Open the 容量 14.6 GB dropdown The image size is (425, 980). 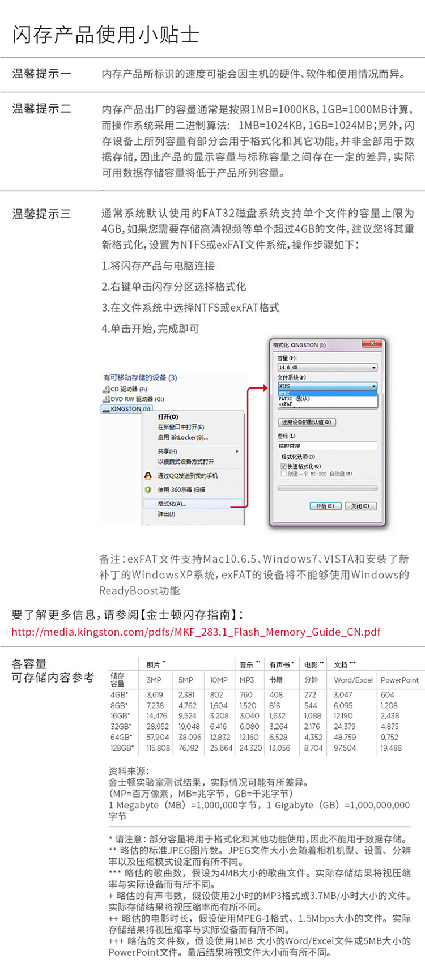[328, 368]
